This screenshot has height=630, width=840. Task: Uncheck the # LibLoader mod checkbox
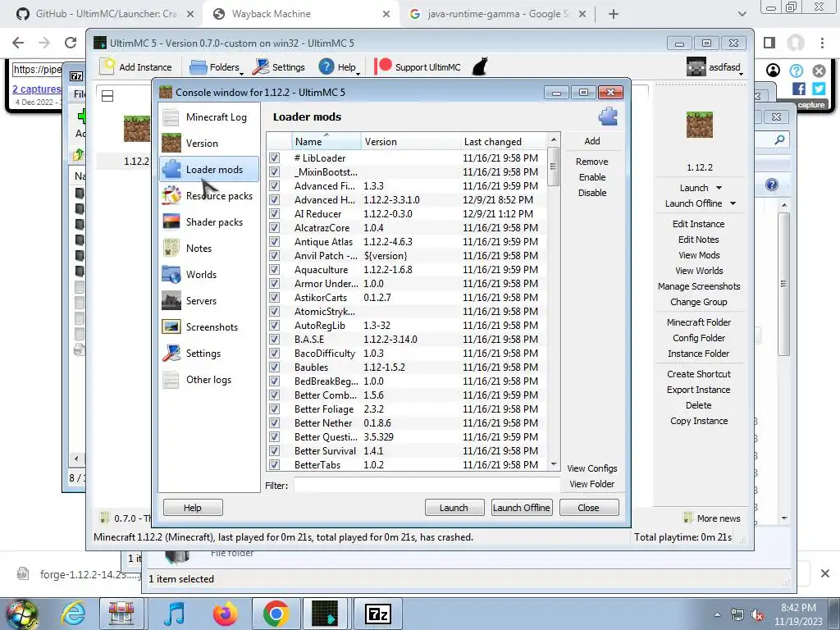[x=274, y=158]
